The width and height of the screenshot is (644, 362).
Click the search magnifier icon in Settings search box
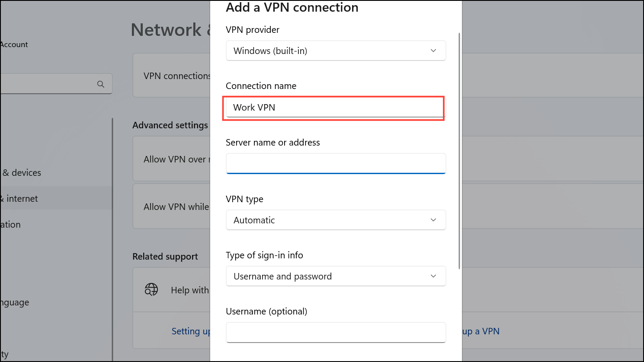(x=101, y=84)
